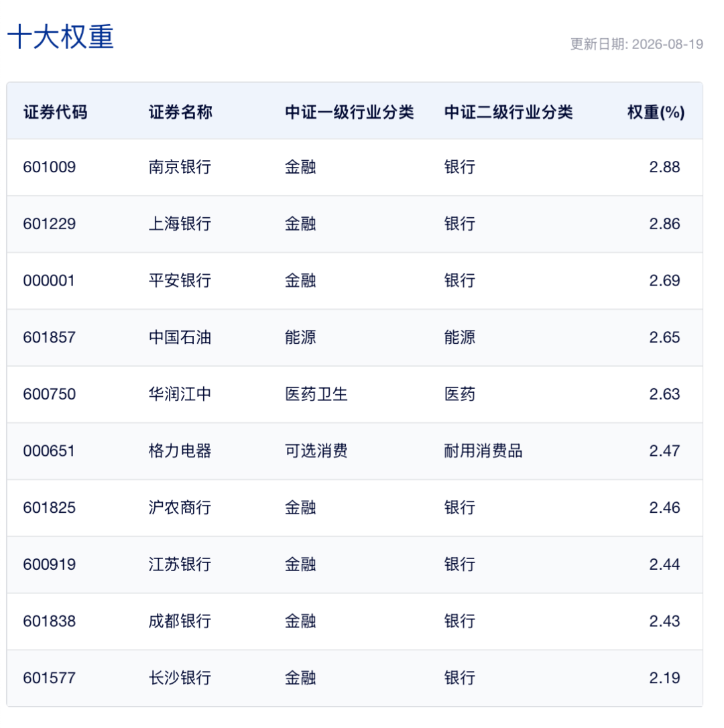
Task: Click the 证券代码 column header
Action: coord(55,112)
